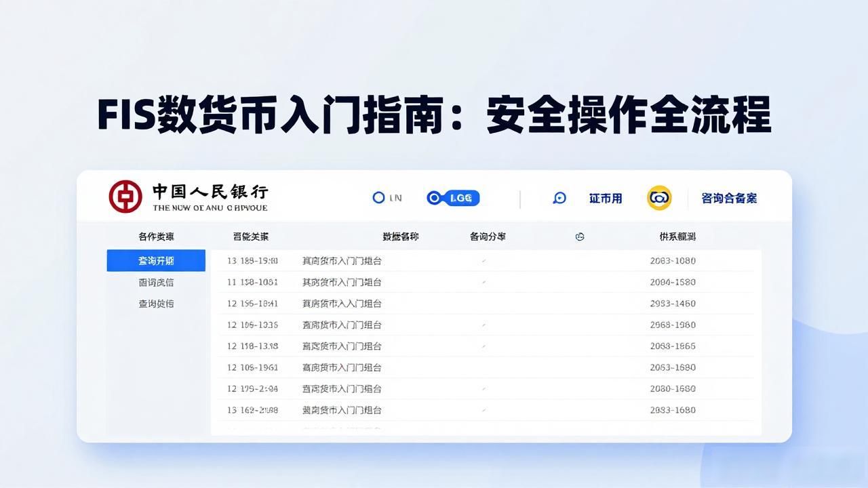Click the check mark in row 2084-1580
Screen dimensions: 868x488
484,282
